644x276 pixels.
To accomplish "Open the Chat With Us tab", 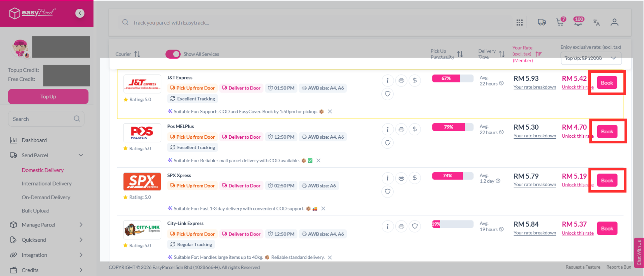I will click(639, 253).
